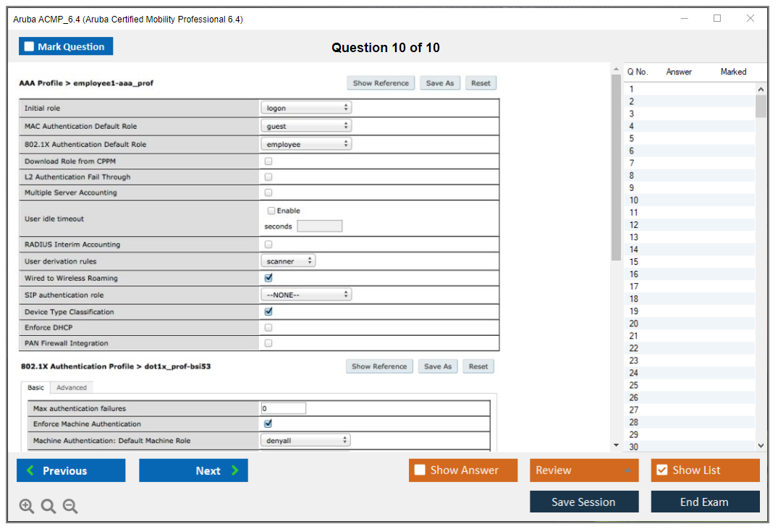Screen dimensions: 778x532
Task: Click the Save Session button
Action: (583, 502)
